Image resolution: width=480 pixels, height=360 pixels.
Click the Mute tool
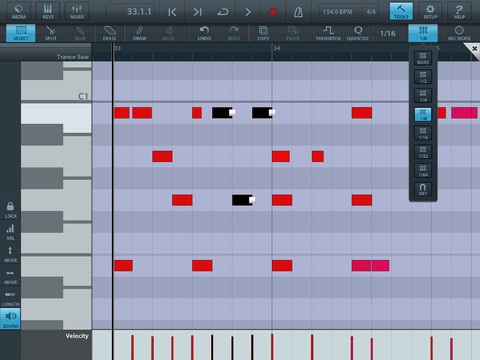[169, 33]
